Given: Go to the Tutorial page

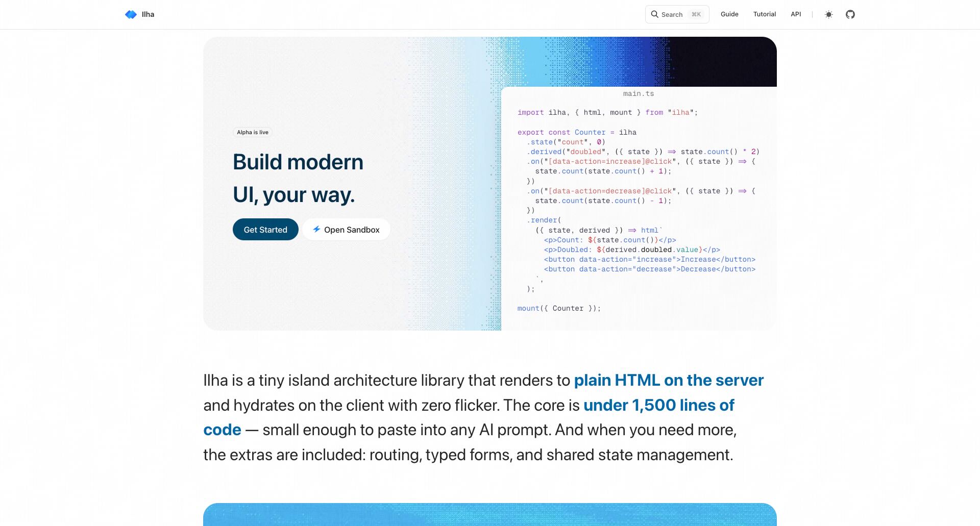Looking at the screenshot, I should click(x=764, y=14).
